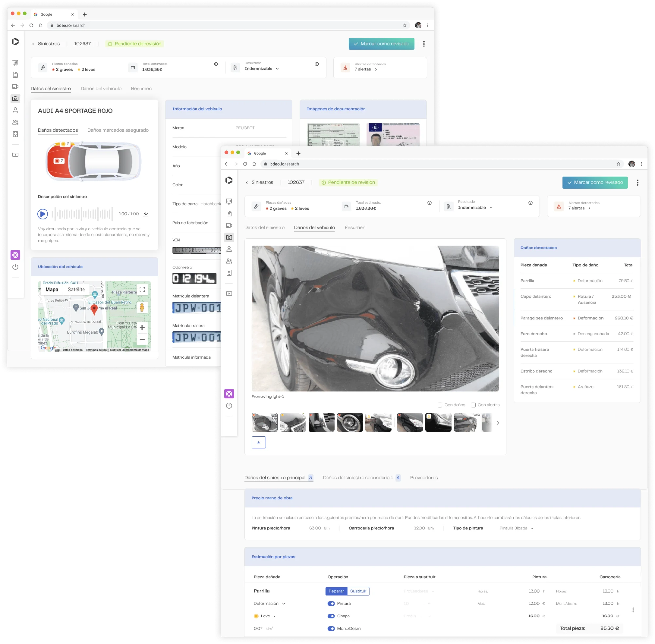Switch to Resumen tab in front window
This screenshot has width=655, height=644.
coord(355,228)
